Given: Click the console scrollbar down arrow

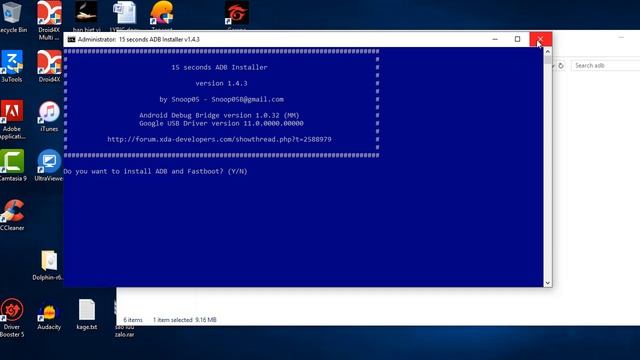Looking at the screenshot, I should point(548,283).
